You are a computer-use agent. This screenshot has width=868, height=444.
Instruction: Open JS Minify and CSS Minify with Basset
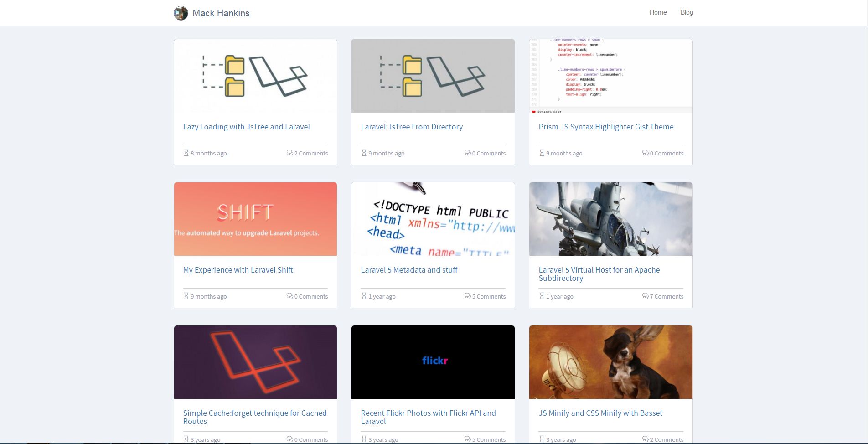600,413
